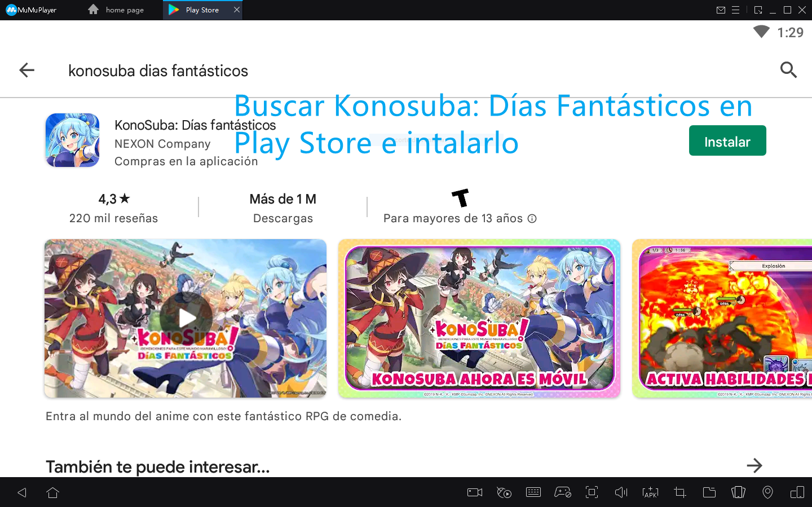Click the green Instalar button
The image size is (812, 507).
tap(727, 140)
